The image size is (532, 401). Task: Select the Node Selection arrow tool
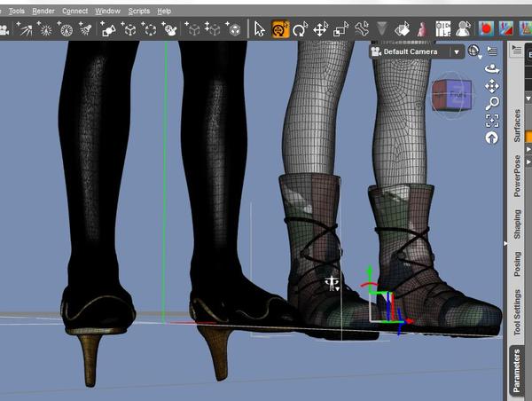click(x=259, y=29)
